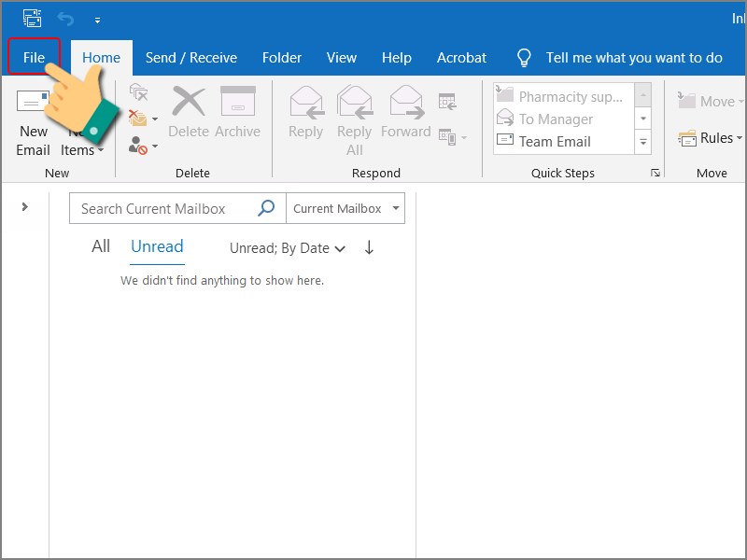The image size is (747, 560).
Task: Open the Rules dropdown
Action: (x=710, y=138)
